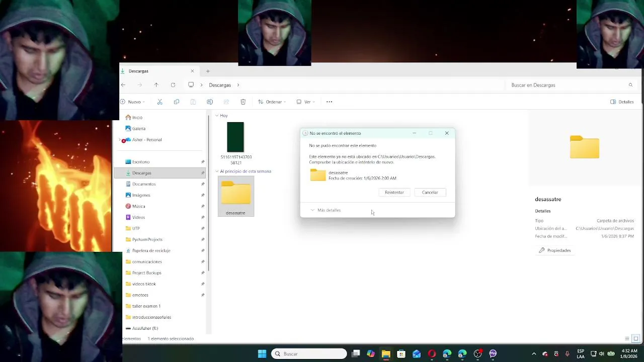Select the dark green image file thumbnail
Screen dimensions: 644x362
(x=235, y=137)
